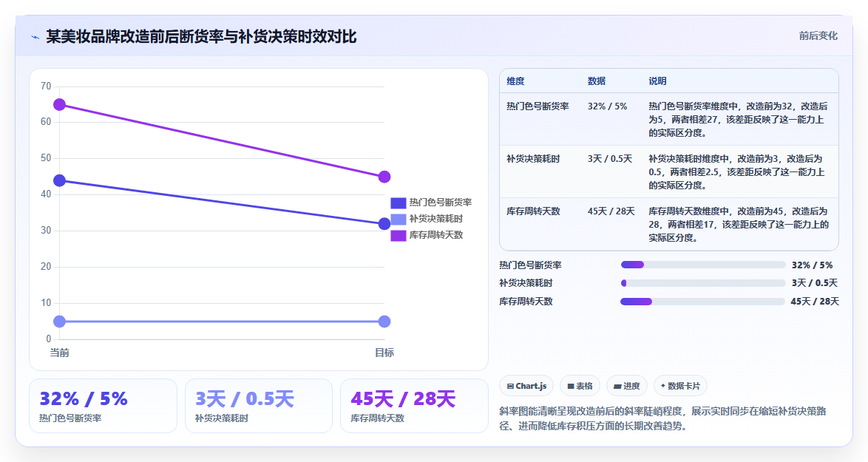Click the light blue data point above 当前

coord(59,322)
